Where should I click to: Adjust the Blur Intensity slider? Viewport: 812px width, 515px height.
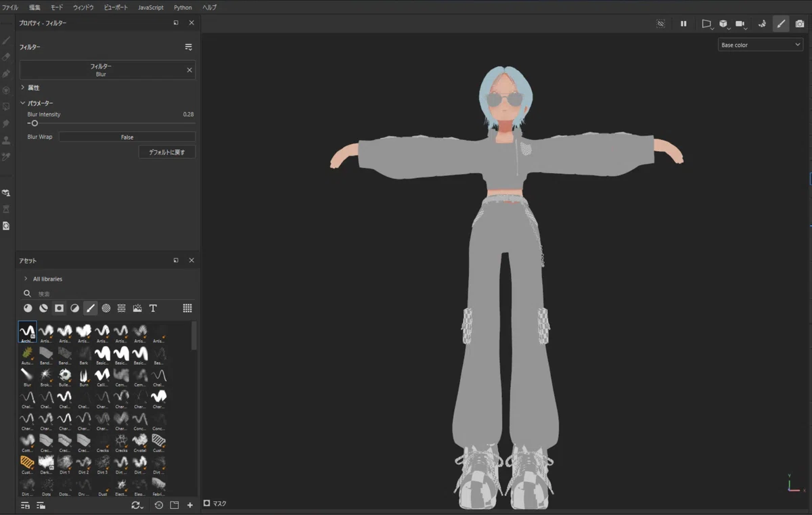tap(111, 123)
